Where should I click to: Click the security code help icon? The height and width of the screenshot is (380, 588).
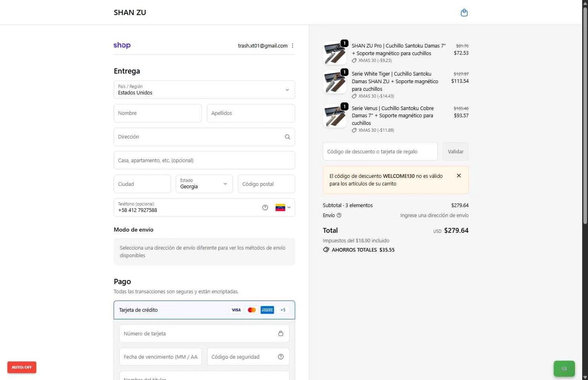(x=281, y=357)
